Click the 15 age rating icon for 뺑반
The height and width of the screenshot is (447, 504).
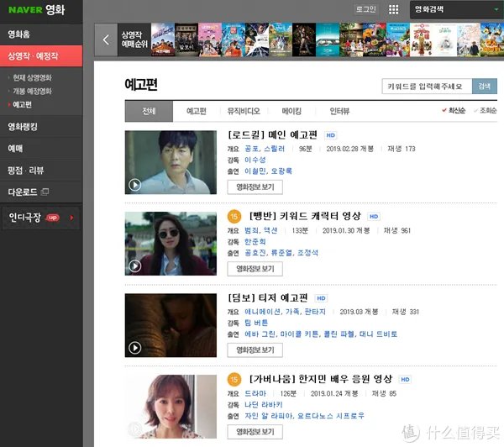point(235,216)
